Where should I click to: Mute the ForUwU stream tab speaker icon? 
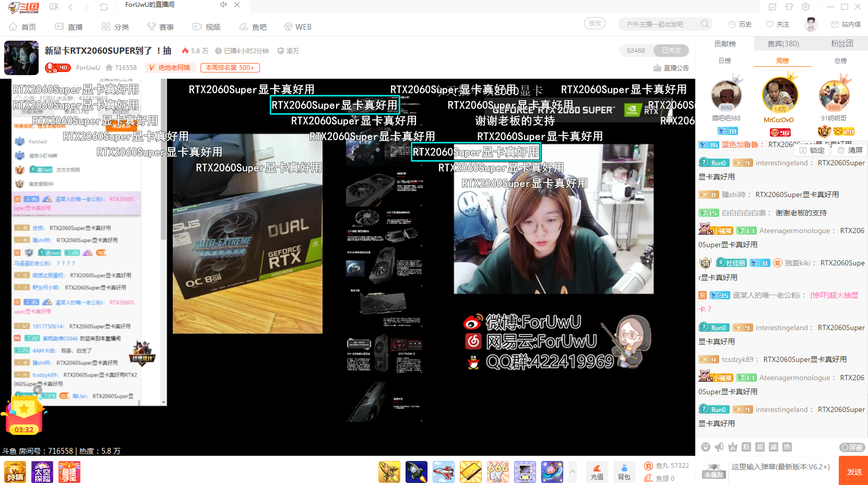tap(223, 5)
